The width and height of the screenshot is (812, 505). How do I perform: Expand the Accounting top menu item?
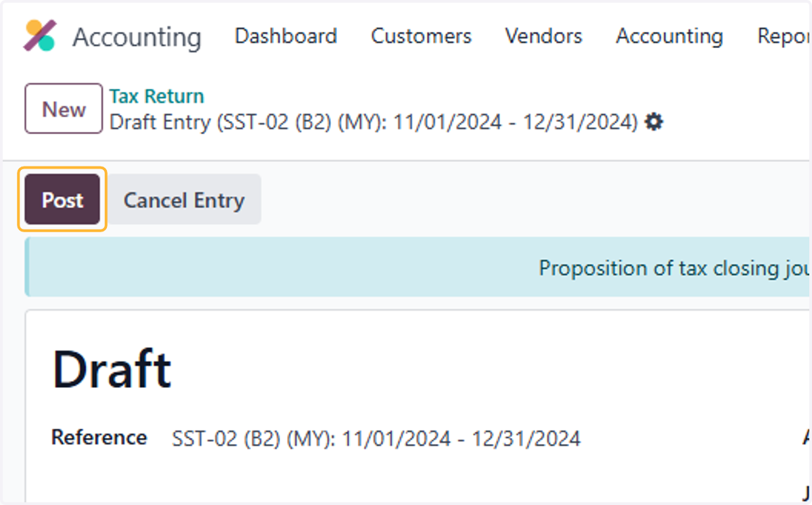coord(669,36)
